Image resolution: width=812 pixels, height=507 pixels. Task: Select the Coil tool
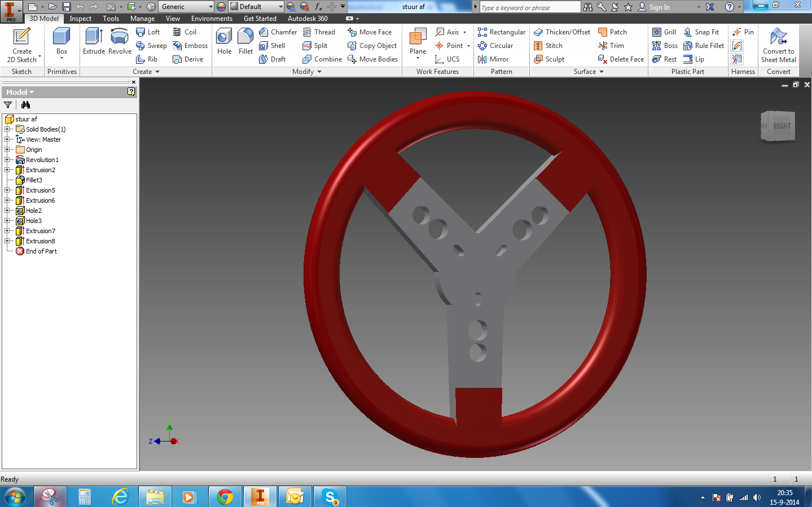[185, 32]
